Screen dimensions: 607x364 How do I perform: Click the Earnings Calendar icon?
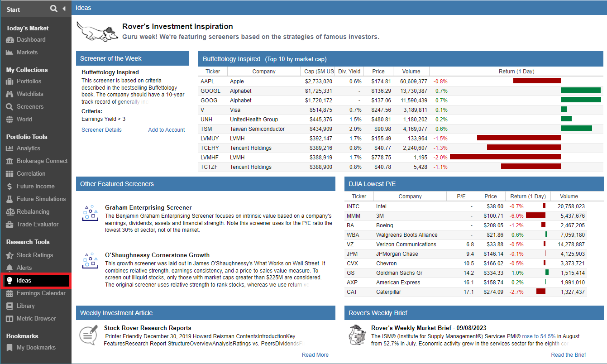coord(10,293)
